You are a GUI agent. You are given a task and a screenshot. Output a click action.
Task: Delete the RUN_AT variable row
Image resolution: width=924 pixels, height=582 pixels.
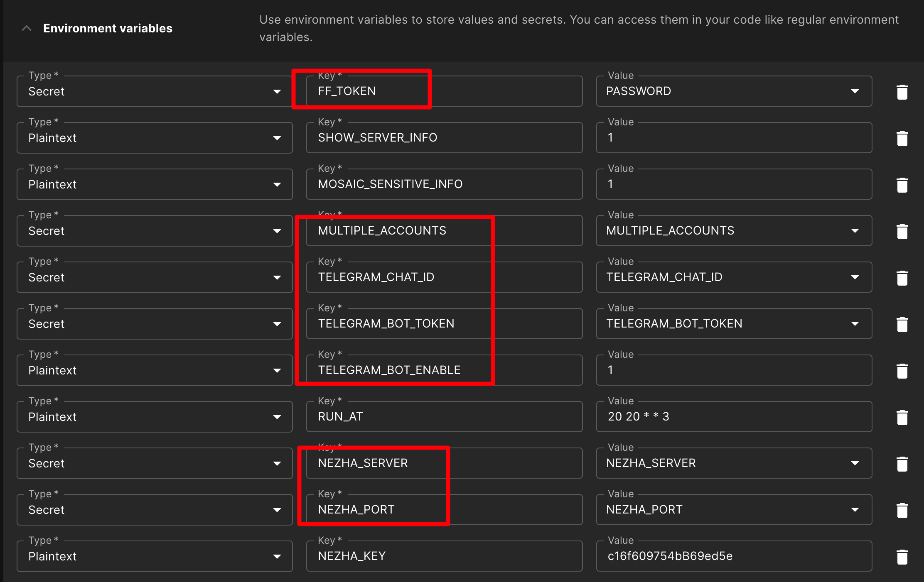902,417
